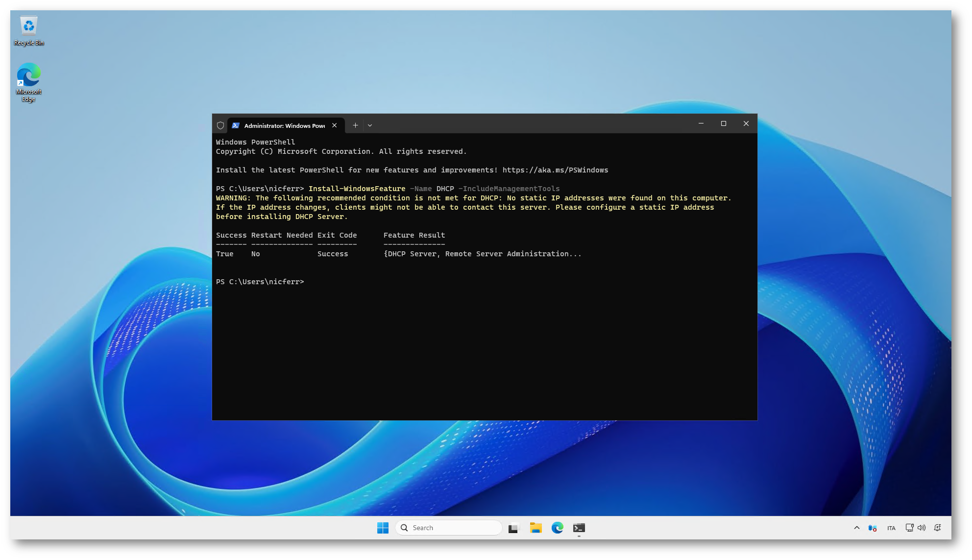The height and width of the screenshot is (560, 972).
Task: Click the Server Manager tray icon
Action: click(873, 528)
